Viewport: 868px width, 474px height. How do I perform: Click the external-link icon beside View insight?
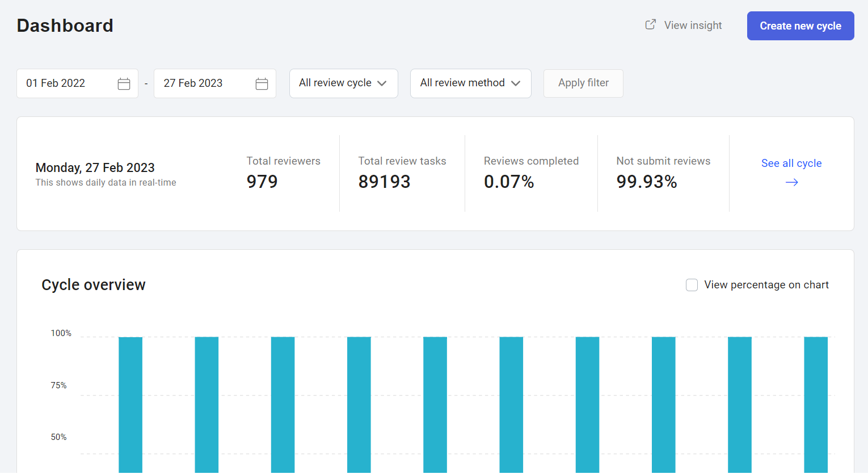click(651, 24)
